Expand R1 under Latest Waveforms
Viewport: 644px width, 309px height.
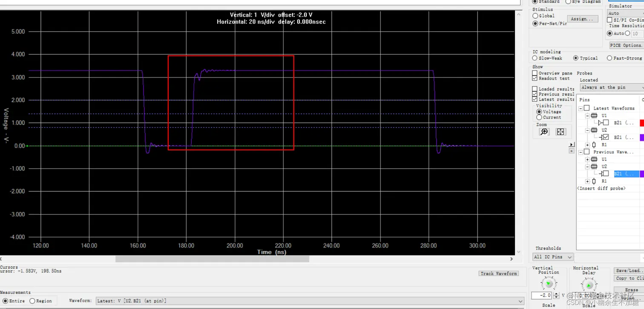tap(587, 145)
